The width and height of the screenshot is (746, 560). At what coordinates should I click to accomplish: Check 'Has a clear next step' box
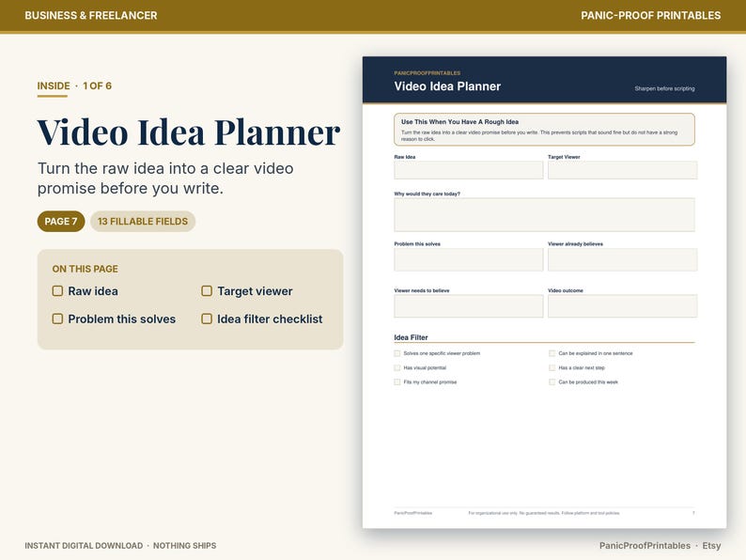tap(552, 367)
